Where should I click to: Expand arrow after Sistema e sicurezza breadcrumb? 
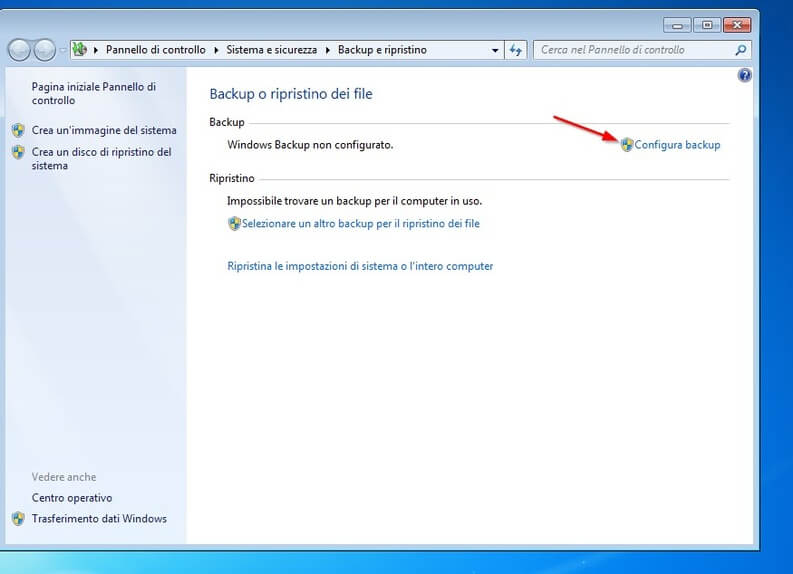pos(328,50)
